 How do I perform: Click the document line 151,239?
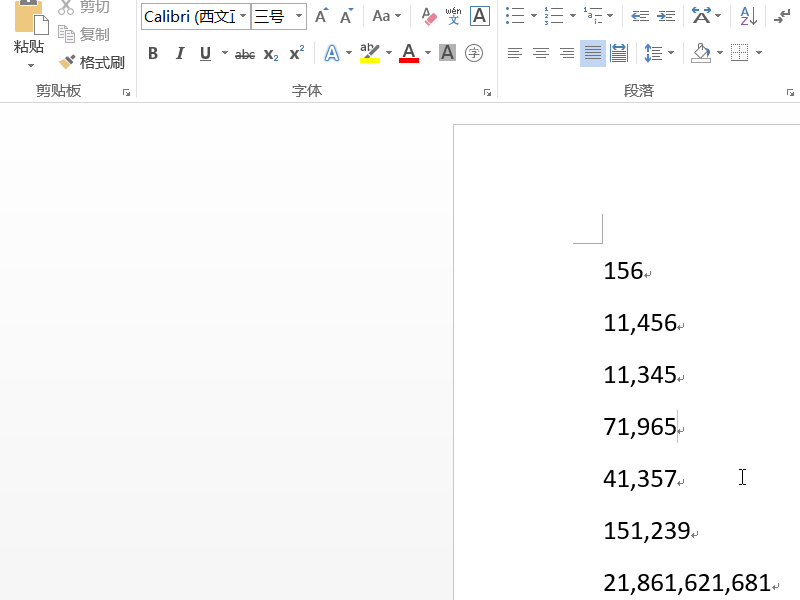point(646,531)
